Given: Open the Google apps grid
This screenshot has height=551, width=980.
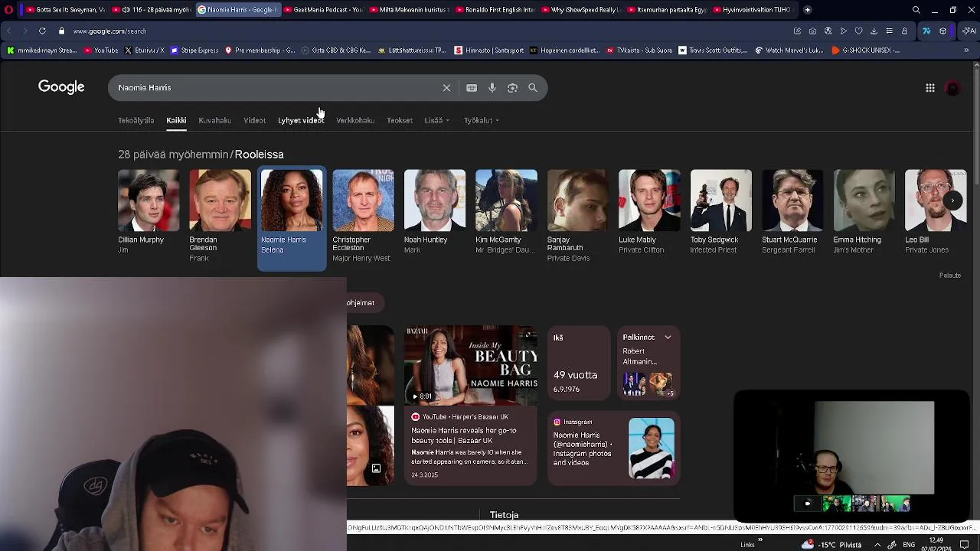Looking at the screenshot, I should (x=930, y=88).
